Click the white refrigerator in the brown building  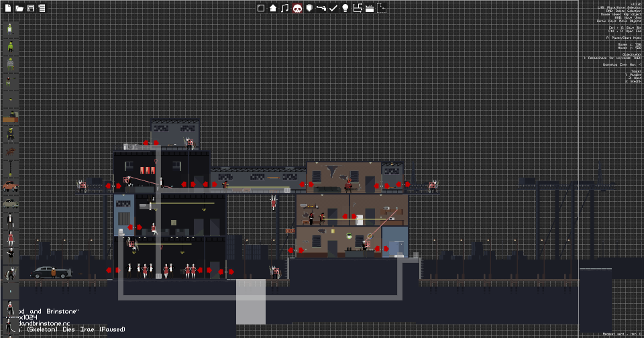pos(360,220)
